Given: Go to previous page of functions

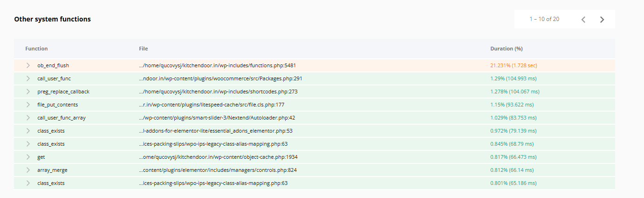Looking at the screenshot, I should point(583,19).
